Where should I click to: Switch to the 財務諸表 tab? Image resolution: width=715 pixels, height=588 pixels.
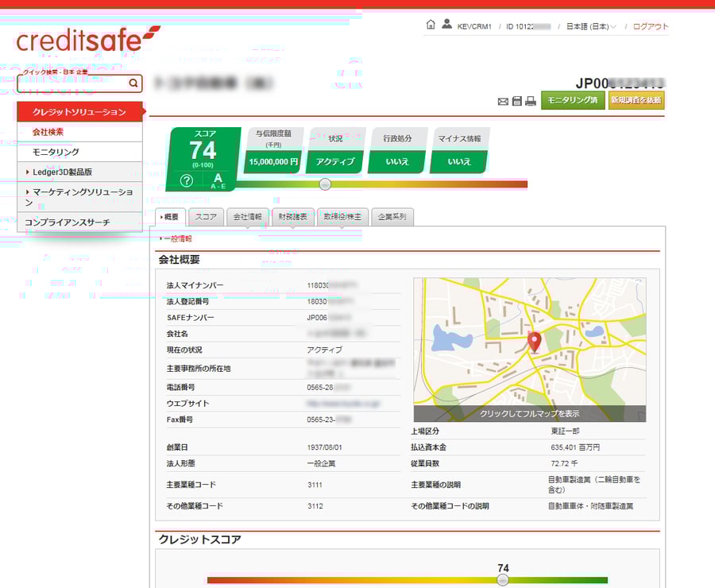(x=293, y=216)
